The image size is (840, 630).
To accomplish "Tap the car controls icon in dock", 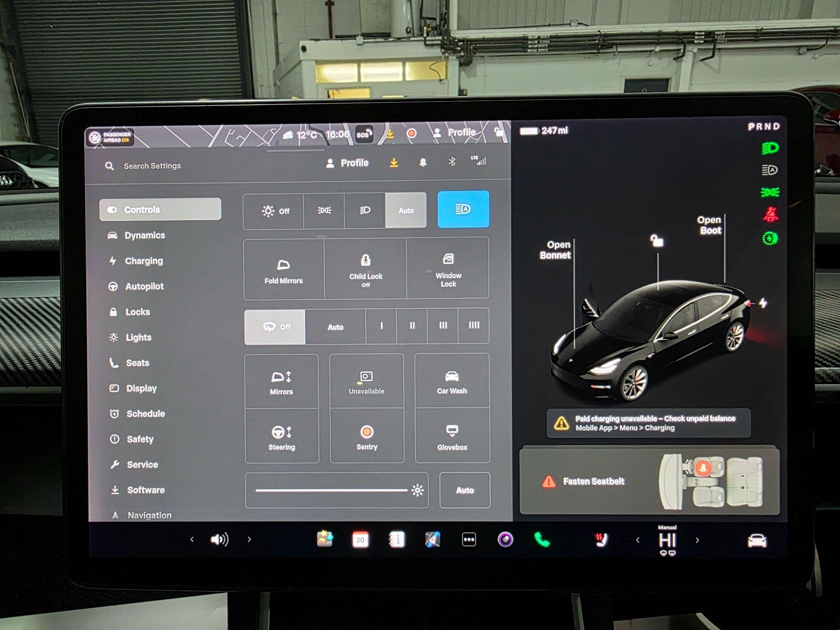I will (x=757, y=541).
